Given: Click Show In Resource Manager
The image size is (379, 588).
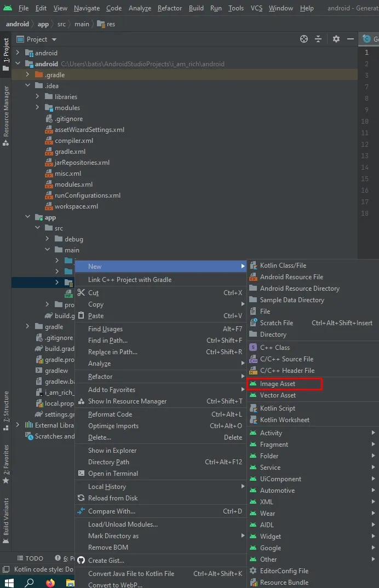Looking at the screenshot, I should coord(160,401).
